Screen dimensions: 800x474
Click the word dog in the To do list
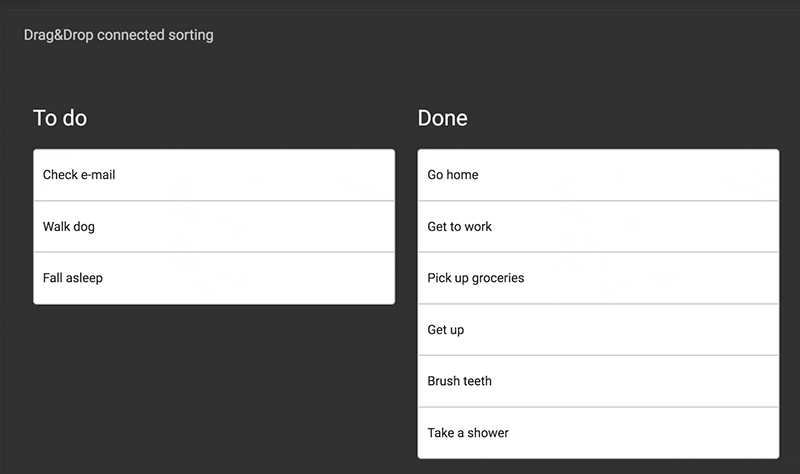[x=84, y=227]
